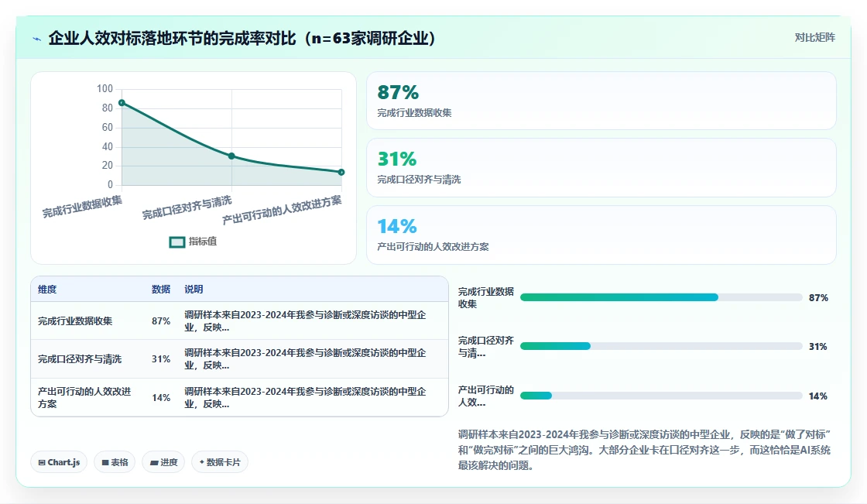Click the 指标值 legend text
Screen dimensions: 867x504
(203, 242)
